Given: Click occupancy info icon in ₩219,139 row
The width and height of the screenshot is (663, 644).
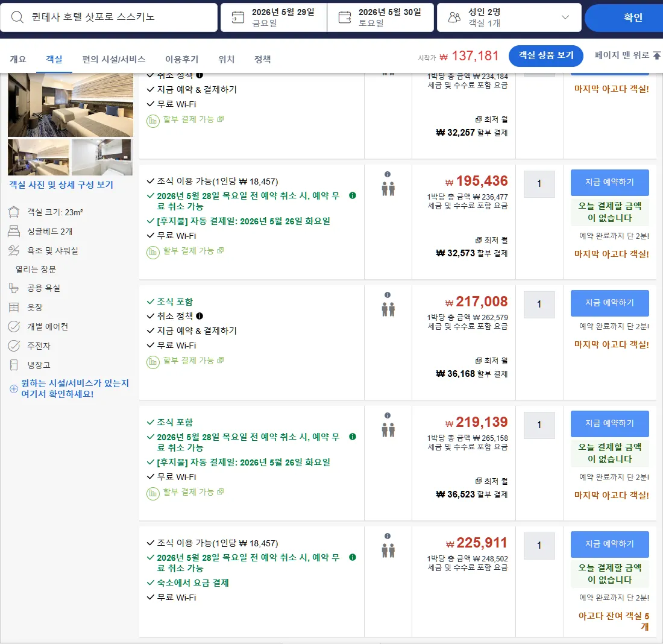Looking at the screenshot, I should pos(388,415).
